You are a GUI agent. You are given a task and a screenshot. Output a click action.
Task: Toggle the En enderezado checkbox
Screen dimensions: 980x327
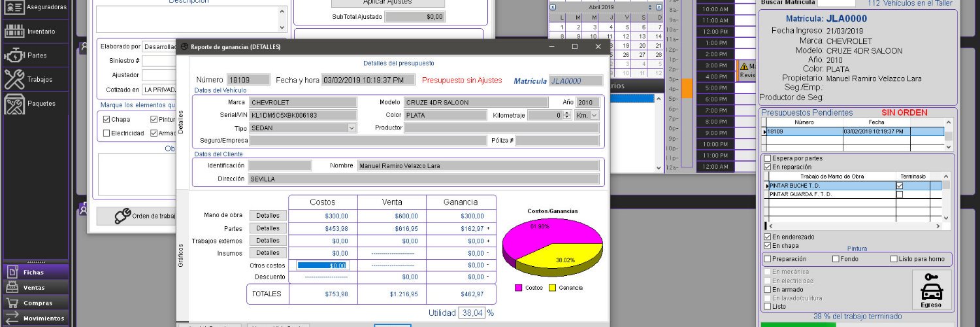[768, 237]
